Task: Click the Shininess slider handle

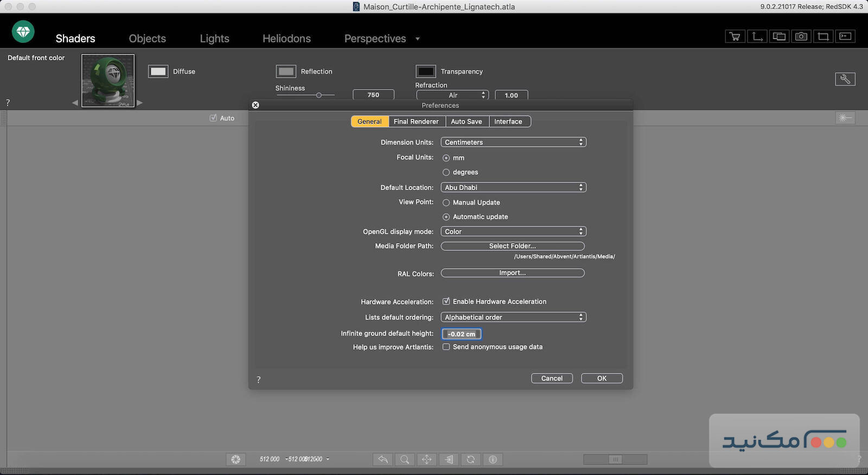Action: coord(319,96)
